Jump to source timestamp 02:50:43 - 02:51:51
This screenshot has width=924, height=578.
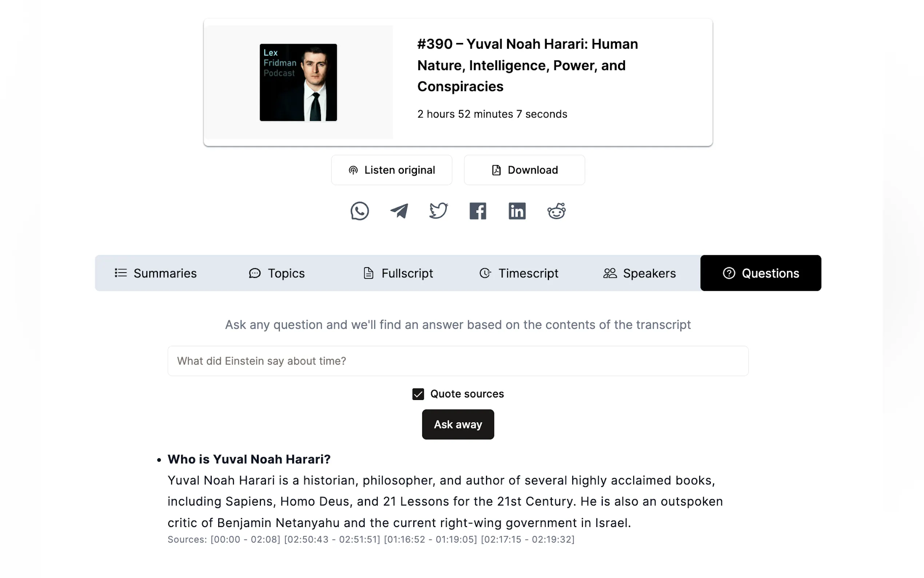click(332, 539)
